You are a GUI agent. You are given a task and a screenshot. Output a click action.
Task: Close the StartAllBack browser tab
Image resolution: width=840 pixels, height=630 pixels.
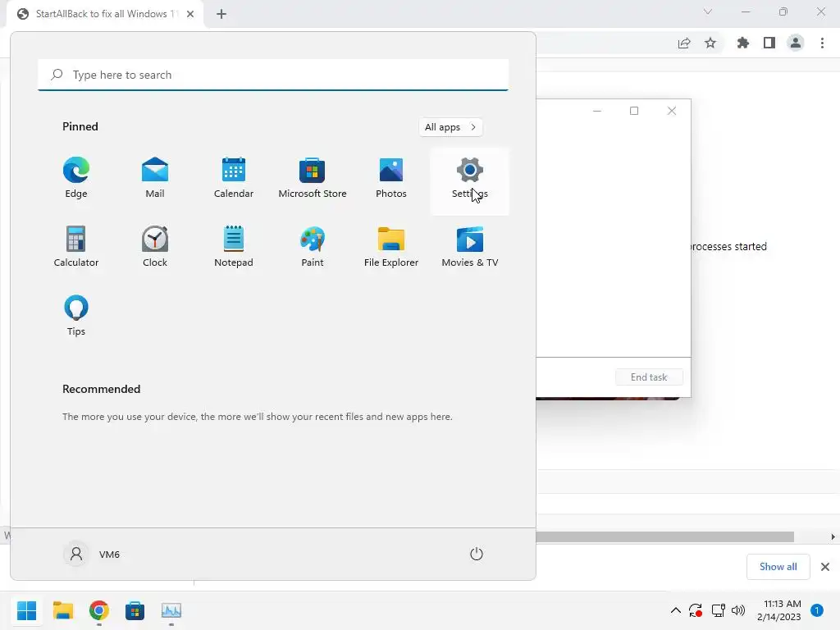coord(190,14)
